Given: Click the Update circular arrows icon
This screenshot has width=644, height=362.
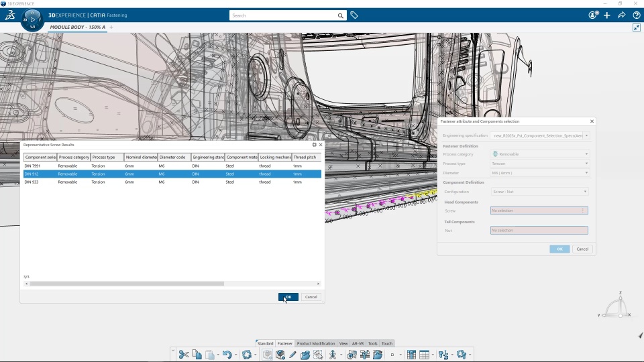Looking at the screenshot, I should (x=246, y=354).
